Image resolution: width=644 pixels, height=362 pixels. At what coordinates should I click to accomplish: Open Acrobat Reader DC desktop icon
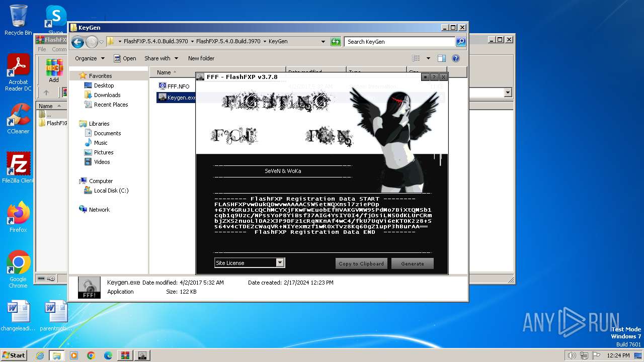tap(18, 73)
